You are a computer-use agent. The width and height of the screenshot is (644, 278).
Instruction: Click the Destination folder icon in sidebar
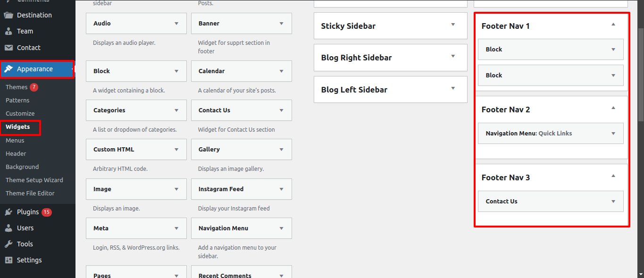(8, 15)
